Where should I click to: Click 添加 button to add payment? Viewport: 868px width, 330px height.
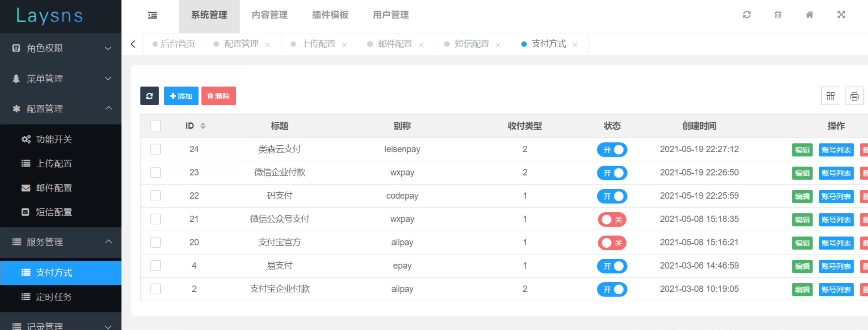point(181,96)
